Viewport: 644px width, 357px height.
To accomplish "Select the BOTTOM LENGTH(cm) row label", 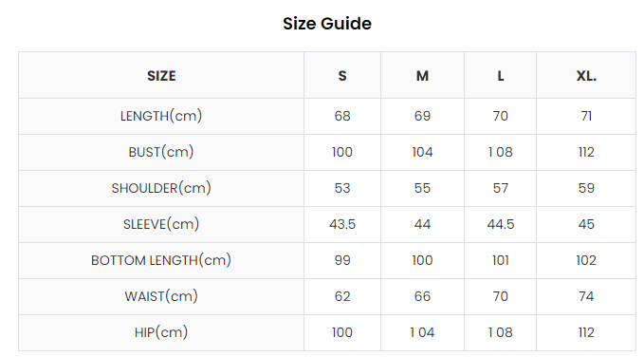I will pyautogui.click(x=161, y=260).
